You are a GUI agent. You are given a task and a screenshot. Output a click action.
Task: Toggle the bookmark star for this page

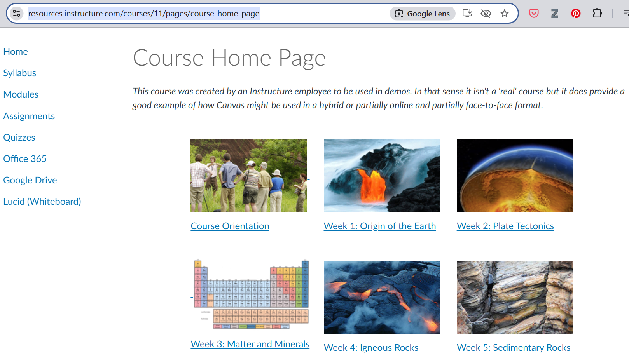504,13
